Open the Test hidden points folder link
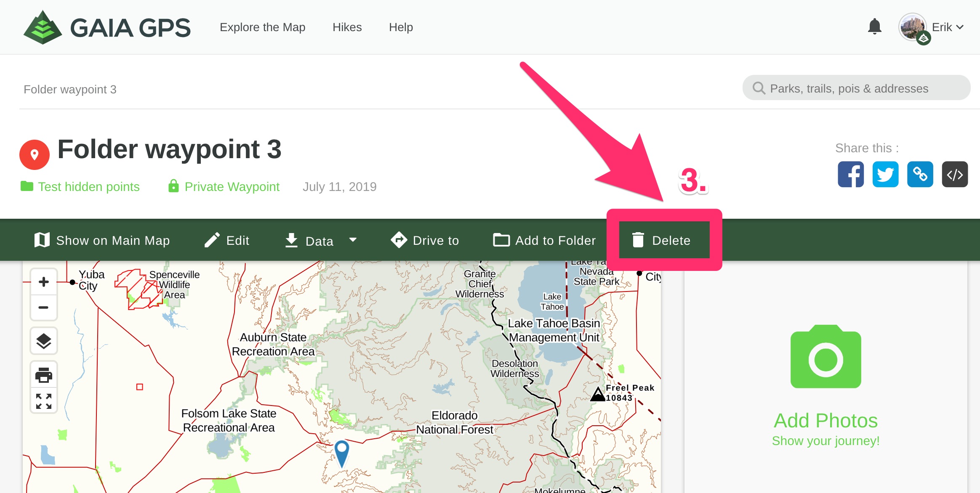 point(88,186)
